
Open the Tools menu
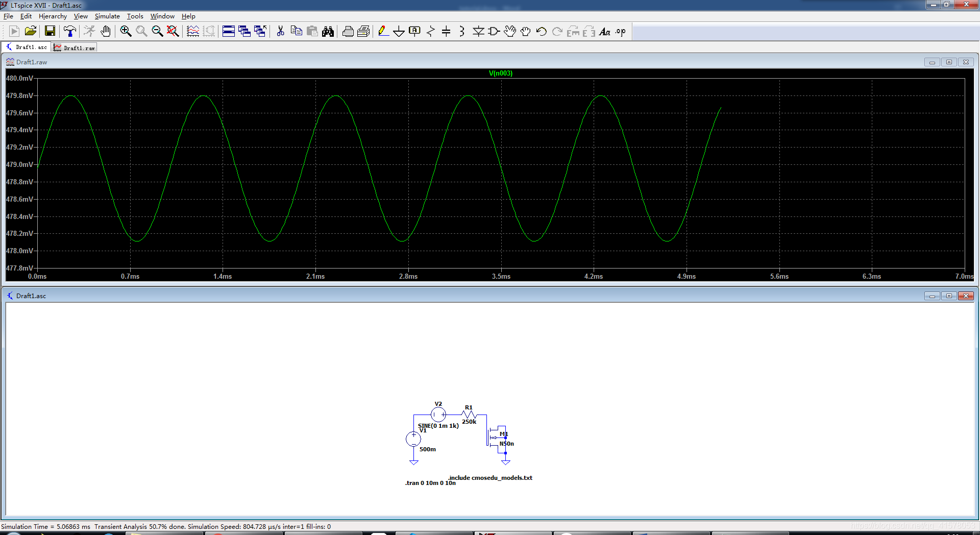pyautogui.click(x=135, y=16)
